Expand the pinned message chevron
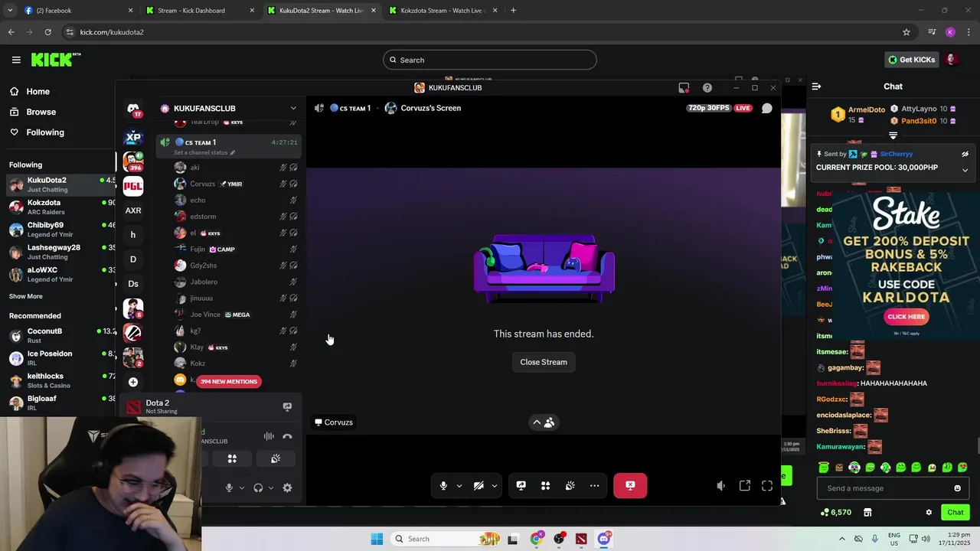This screenshot has height=551, width=980. tap(965, 170)
